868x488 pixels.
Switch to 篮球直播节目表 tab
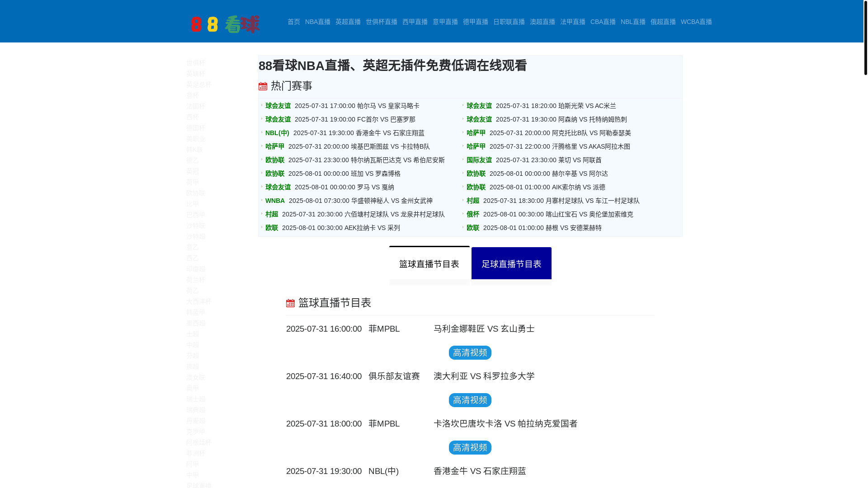coord(429,264)
